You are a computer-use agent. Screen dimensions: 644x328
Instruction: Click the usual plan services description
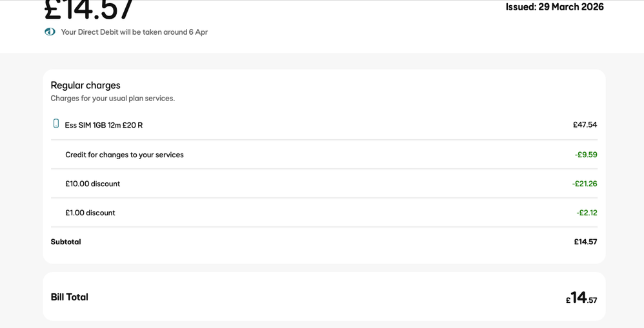112,99
